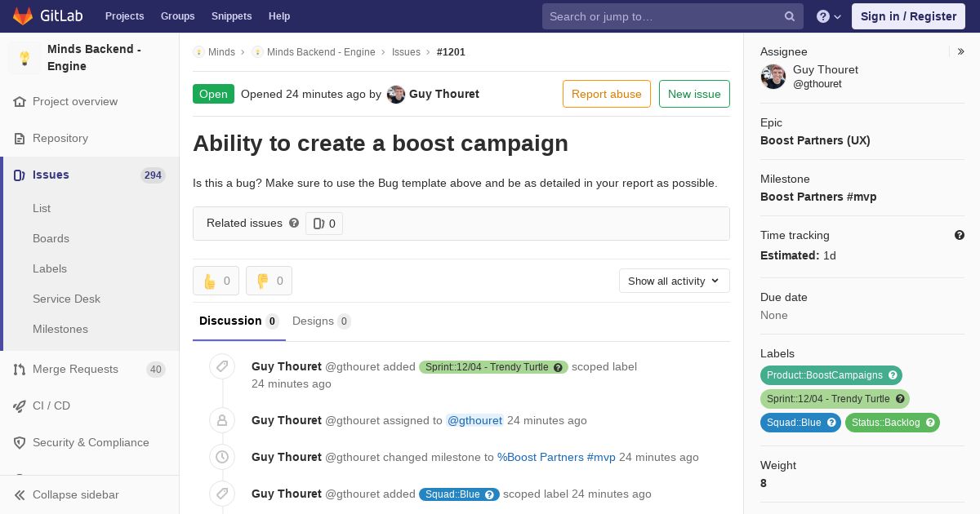Click help icon on Squad::Blue label
Image resolution: width=980 pixels, height=514 pixels.
click(831, 423)
